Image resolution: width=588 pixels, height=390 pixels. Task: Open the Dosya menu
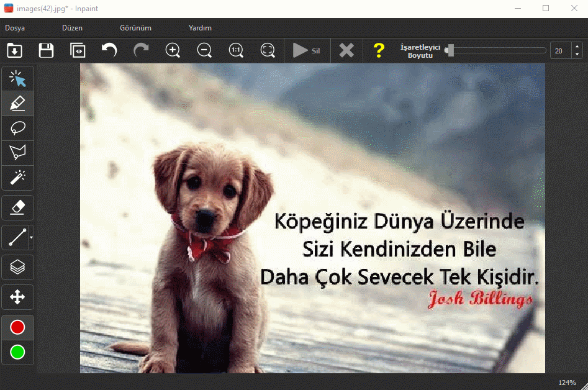pyautogui.click(x=15, y=28)
